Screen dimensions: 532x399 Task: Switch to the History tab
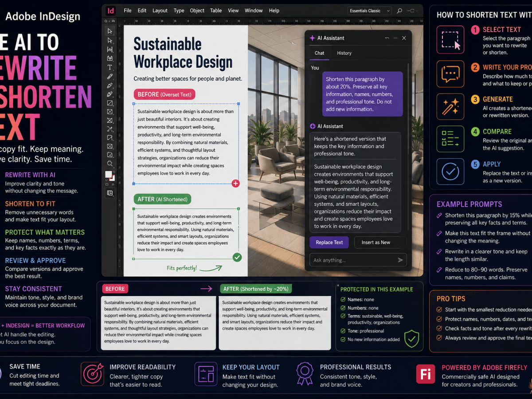(x=344, y=53)
